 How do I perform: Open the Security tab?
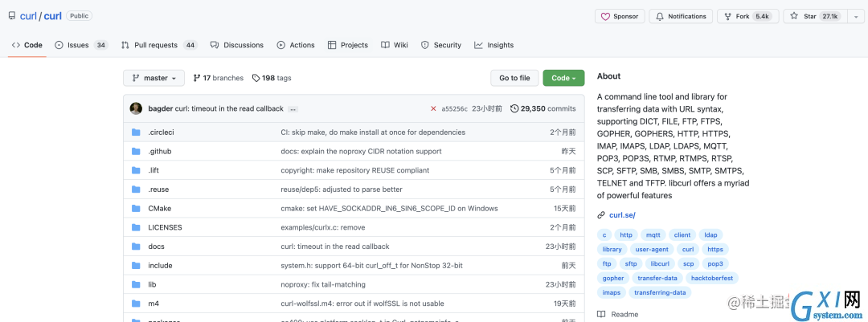tap(441, 45)
